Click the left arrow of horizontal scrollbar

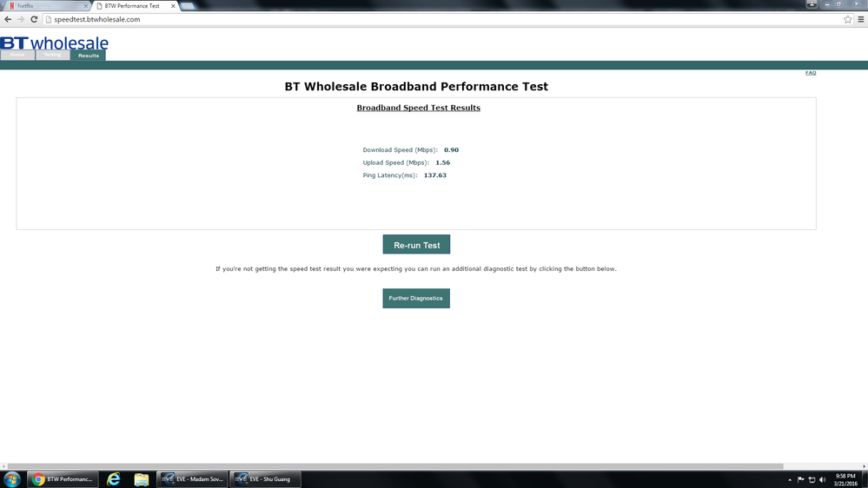click(3, 466)
